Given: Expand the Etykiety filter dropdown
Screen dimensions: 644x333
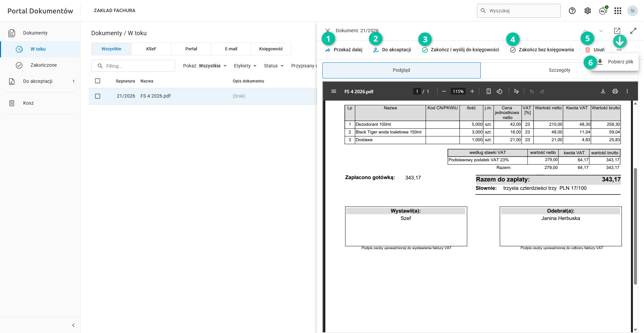Looking at the screenshot, I should point(245,66).
